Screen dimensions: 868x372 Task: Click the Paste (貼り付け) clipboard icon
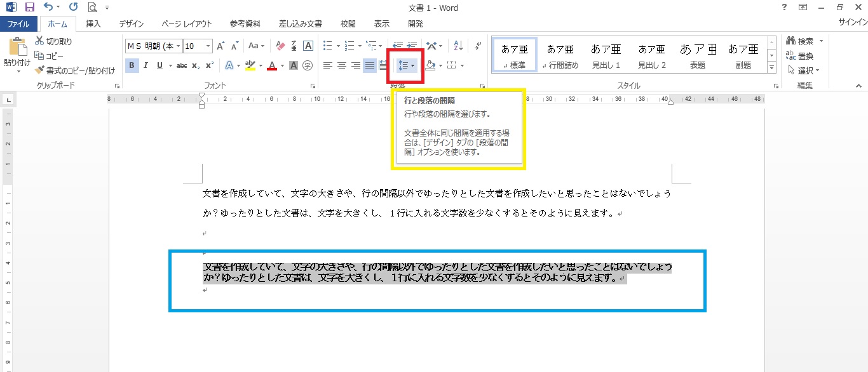pos(17,48)
